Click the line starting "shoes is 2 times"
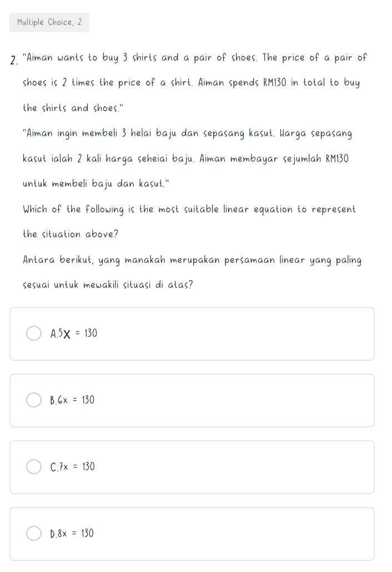 (191, 83)
